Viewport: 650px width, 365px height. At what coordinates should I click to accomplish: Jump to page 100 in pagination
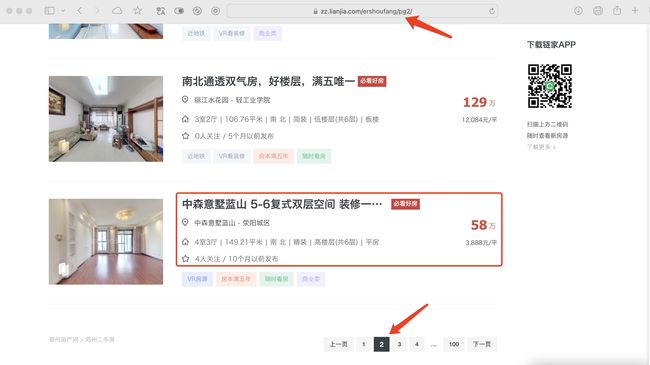(454, 344)
